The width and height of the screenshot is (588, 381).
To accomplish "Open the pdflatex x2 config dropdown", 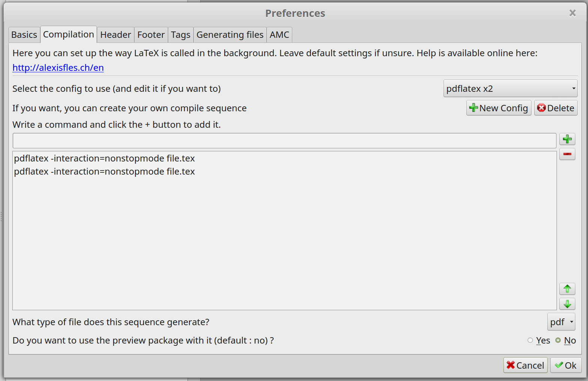I will coord(510,88).
